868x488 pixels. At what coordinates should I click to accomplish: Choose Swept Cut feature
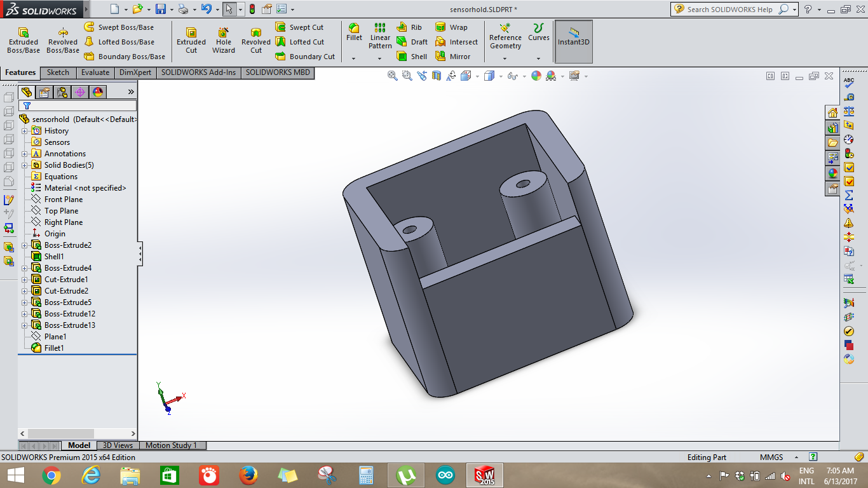point(300,27)
